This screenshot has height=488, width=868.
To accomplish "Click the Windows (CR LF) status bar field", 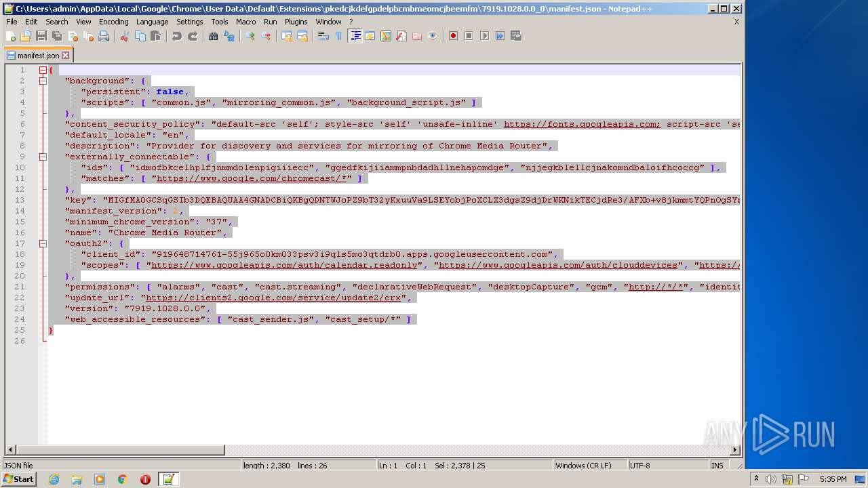I will pyautogui.click(x=589, y=466).
